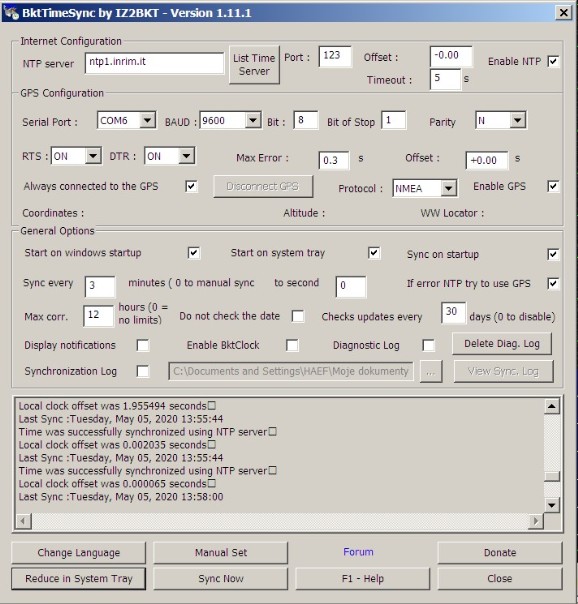The height and width of the screenshot is (604, 578).
Task: Open the Protocol NMEA dropdown
Action: (x=449, y=188)
